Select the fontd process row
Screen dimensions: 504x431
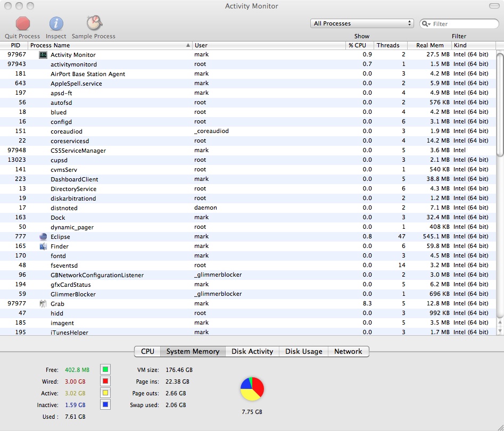pyautogui.click(x=247, y=256)
